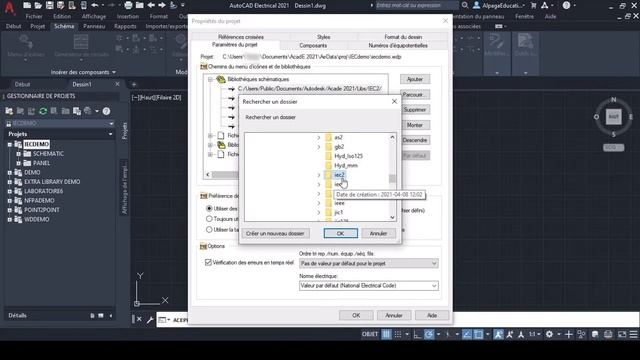Click the Save icon in quick access toolbar

click(x=49, y=5)
